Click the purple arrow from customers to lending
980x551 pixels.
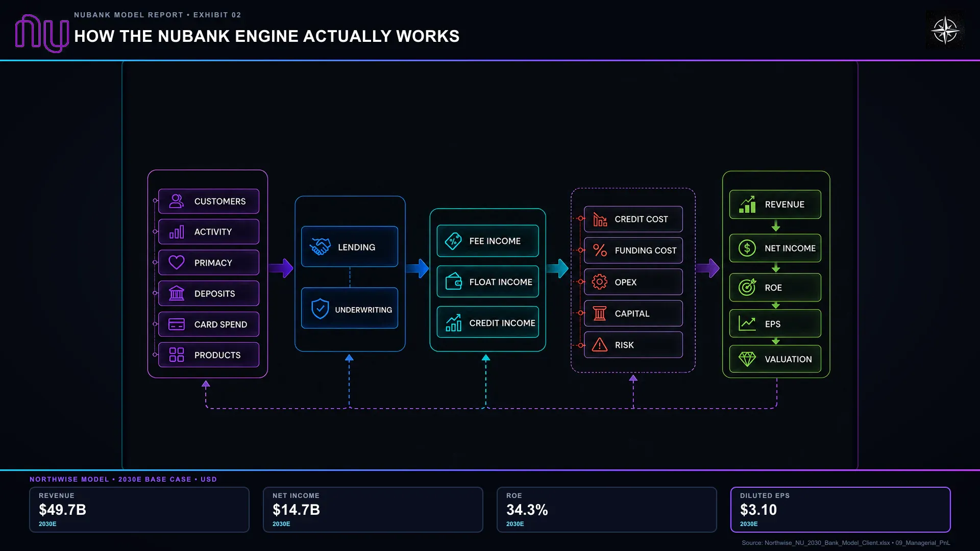tap(281, 268)
